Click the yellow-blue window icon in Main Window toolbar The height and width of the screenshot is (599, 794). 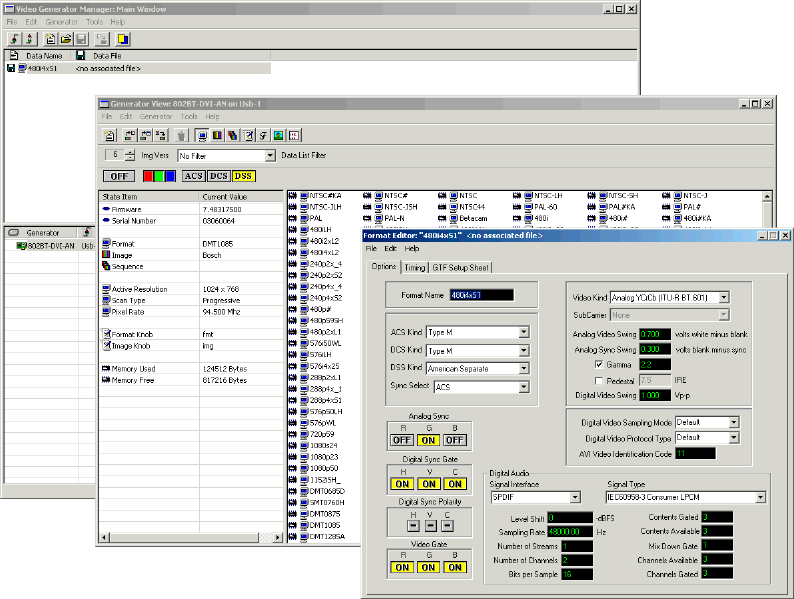pyautogui.click(x=123, y=39)
